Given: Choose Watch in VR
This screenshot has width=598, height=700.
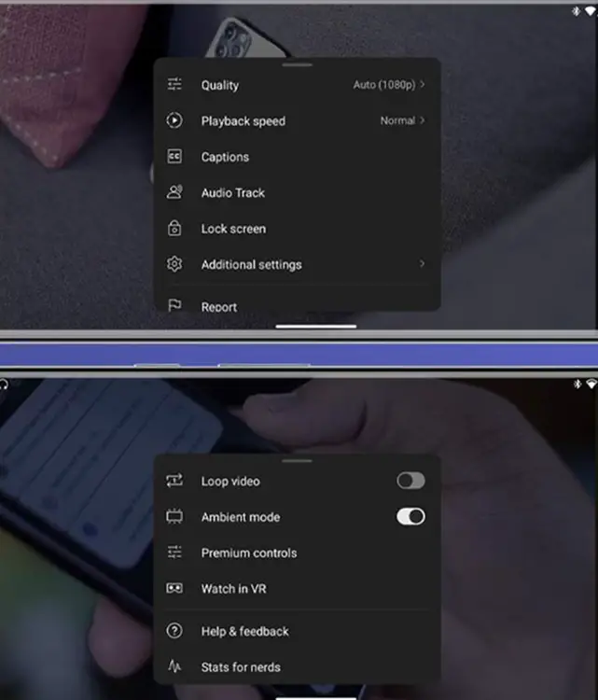Looking at the screenshot, I should [298, 588].
